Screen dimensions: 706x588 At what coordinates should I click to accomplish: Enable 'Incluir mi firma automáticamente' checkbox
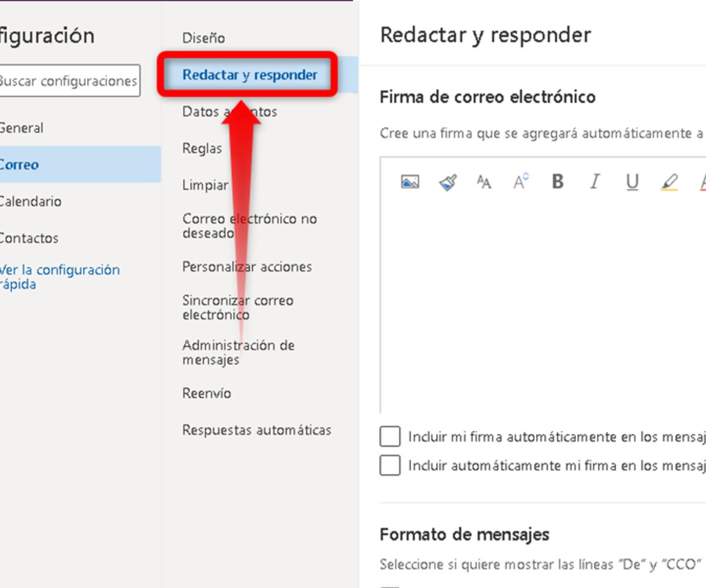pyautogui.click(x=390, y=436)
